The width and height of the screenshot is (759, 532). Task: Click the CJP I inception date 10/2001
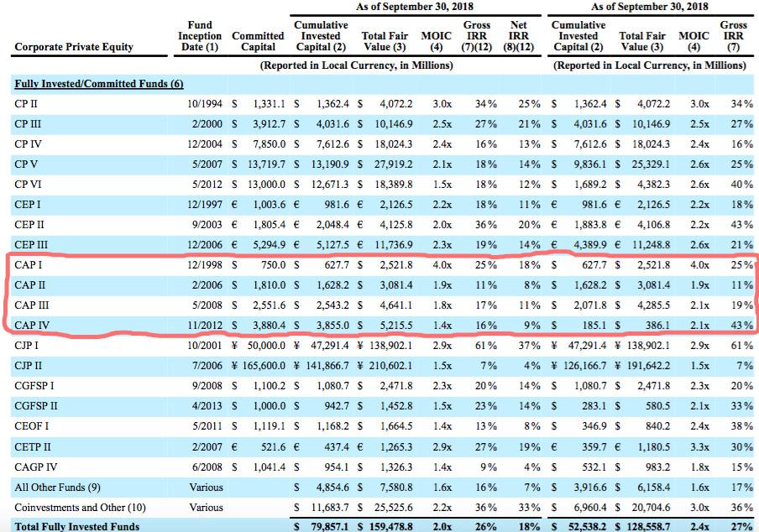click(x=205, y=345)
